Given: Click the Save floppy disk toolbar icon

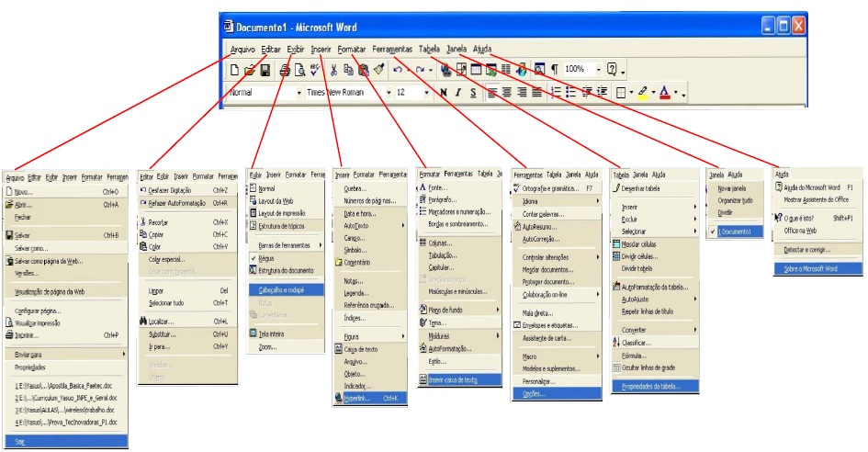Looking at the screenshot, I should point(265,70).
